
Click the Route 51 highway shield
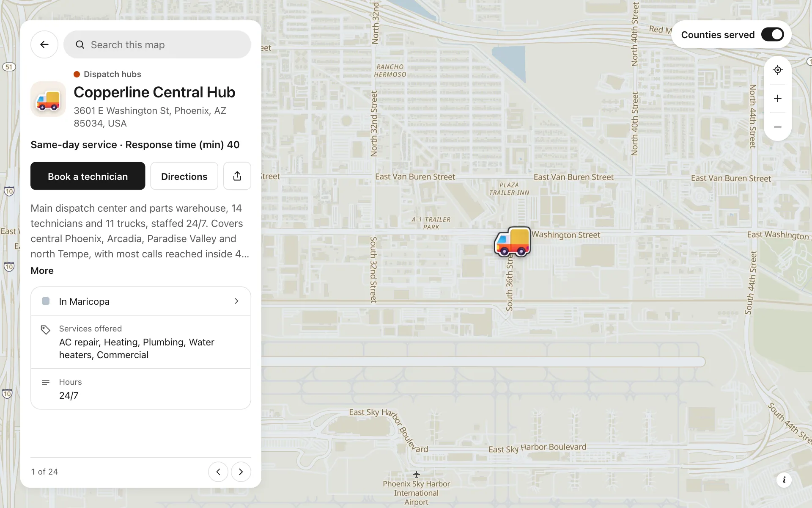tap(9, 67)
